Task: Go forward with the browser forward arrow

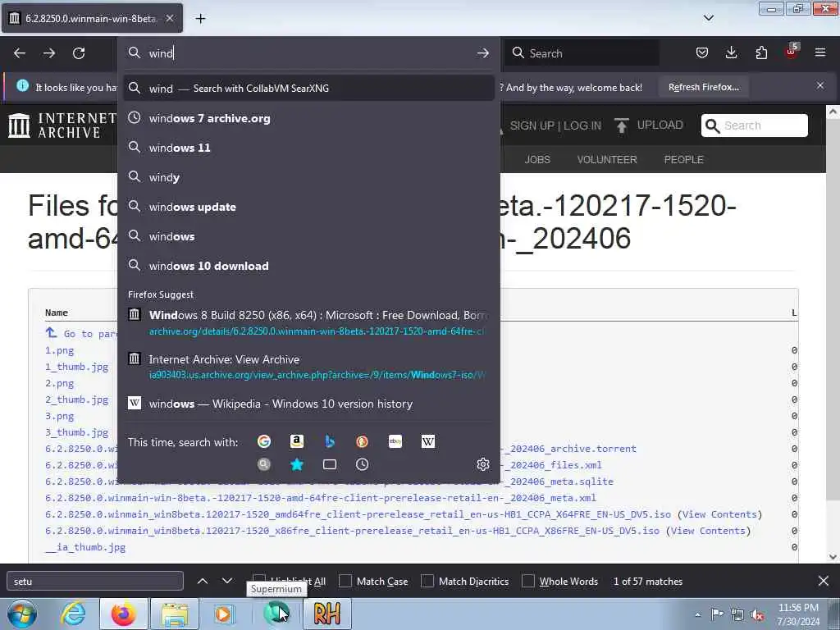Action: pyautogui.click(x=49, y=53)
